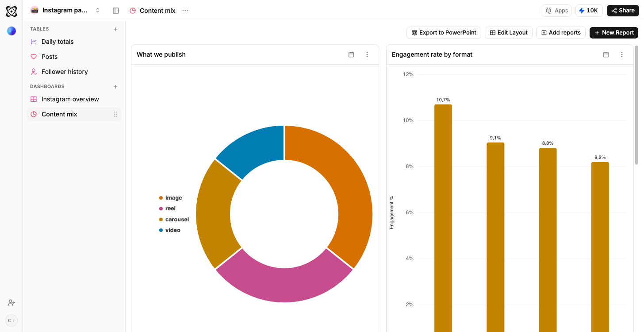Click the Follower history person icon
The width and height of the screenshot is (644, 332).
(34, 72)
